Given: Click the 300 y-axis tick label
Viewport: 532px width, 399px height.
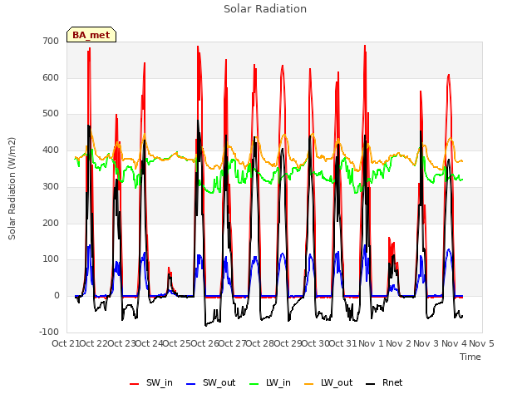Looking at the screenshot, I should tap(51, 186).
